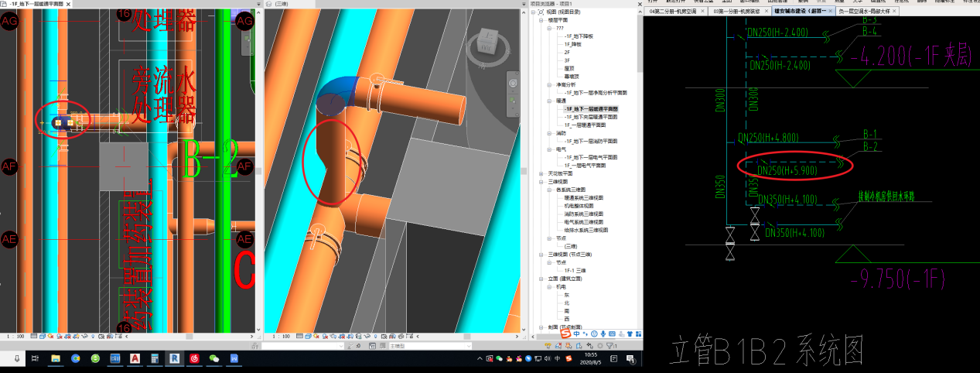980x373 pixels.
Task: Select 给排水系统三维视图 in browser
Action: click(588, 230)
